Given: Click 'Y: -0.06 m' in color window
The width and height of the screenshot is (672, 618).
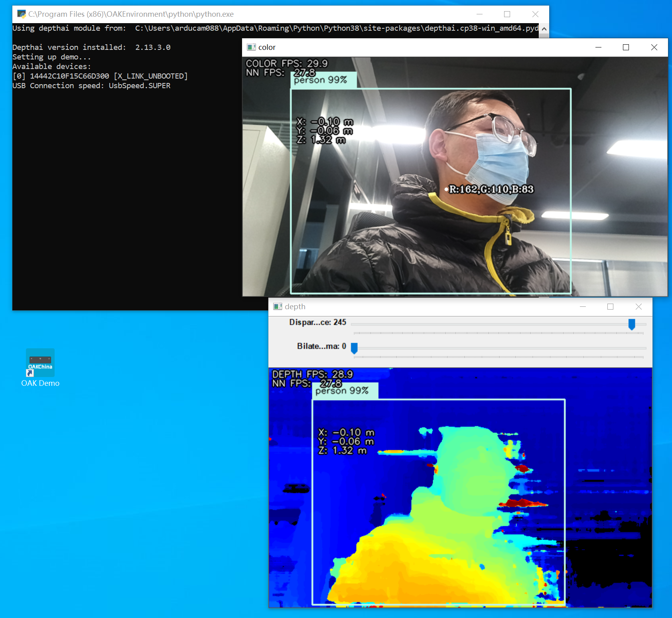Looking at the screenshot, I should (x=325, y=131).
